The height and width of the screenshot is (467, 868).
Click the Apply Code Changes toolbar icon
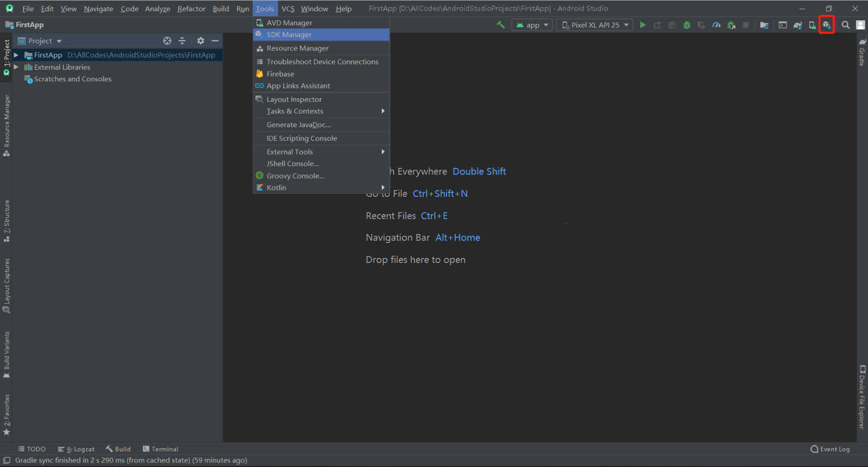[x=672, y=25]
